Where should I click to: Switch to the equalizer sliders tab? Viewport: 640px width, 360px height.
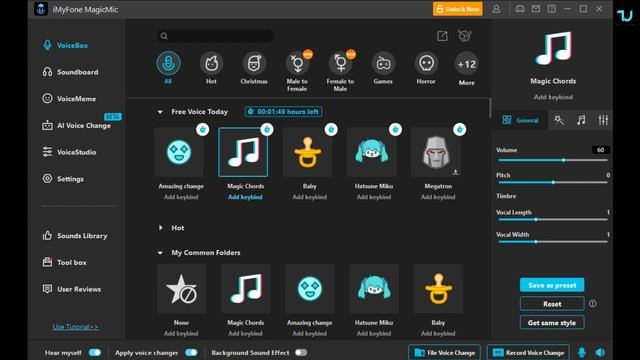pyautogui.click(x=603, y=120)
